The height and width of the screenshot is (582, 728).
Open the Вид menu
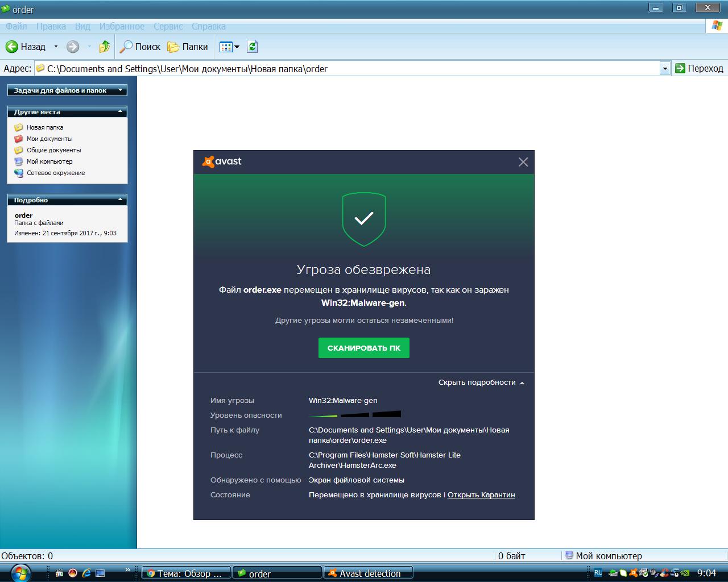point(82,26)
